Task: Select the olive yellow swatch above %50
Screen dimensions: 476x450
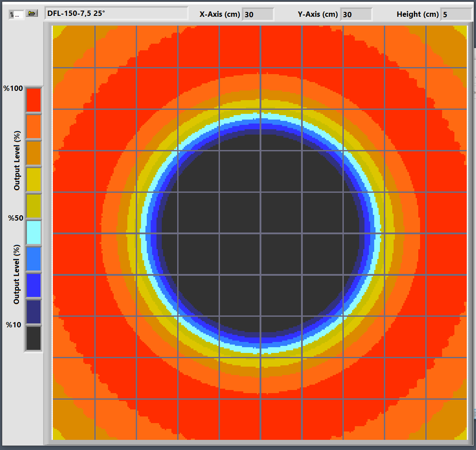Action: point(33,206)
